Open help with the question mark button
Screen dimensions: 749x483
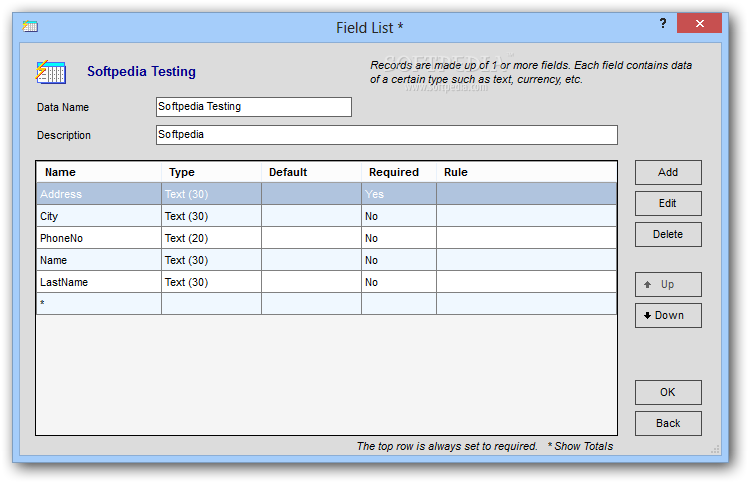(x=663, y=23)
